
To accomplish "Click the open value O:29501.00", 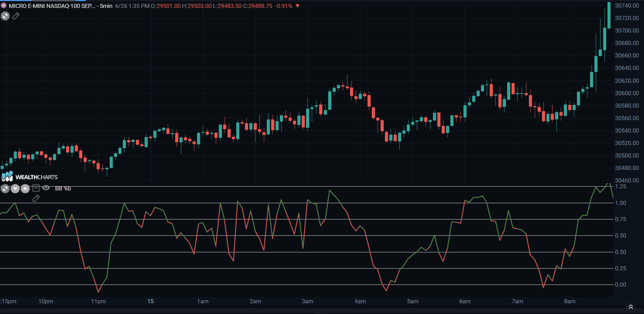I will (x=166, y=6).
